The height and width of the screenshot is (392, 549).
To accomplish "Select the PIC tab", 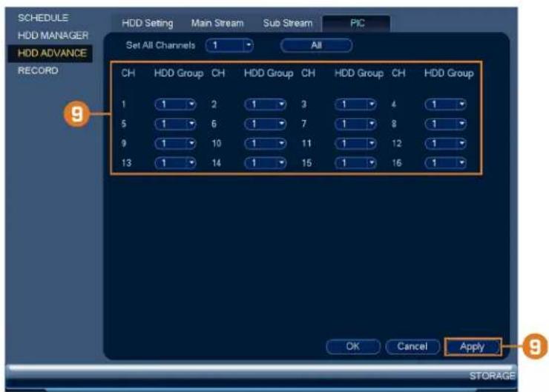I will pos(356,24).
